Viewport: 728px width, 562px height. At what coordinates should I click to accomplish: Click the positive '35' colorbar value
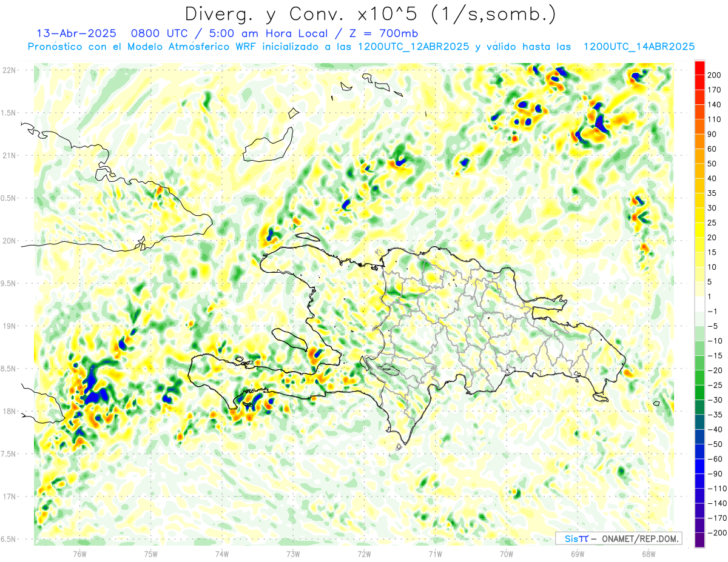point(712,193)
